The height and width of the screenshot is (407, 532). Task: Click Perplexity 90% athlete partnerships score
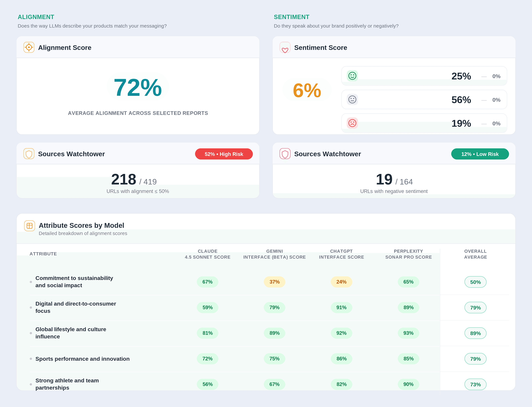point(408,384)
